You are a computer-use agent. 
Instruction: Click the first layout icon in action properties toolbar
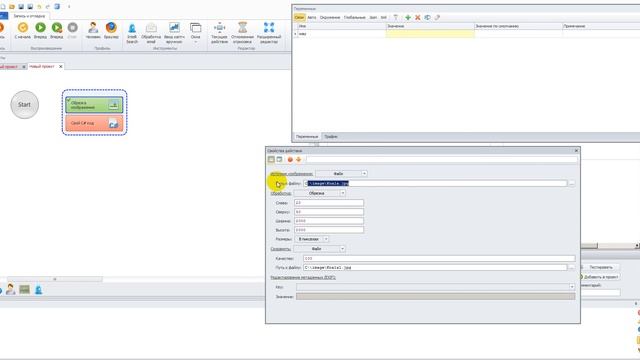[x=271, y=160]
